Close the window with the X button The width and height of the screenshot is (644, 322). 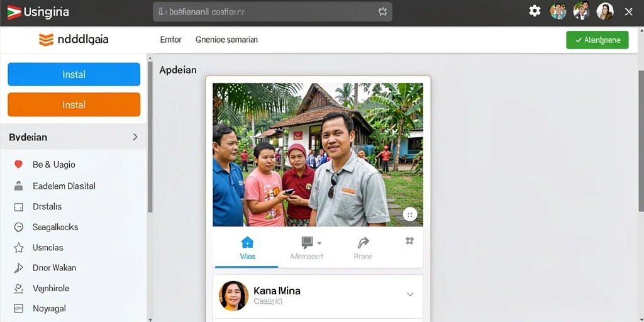[628, 12]
